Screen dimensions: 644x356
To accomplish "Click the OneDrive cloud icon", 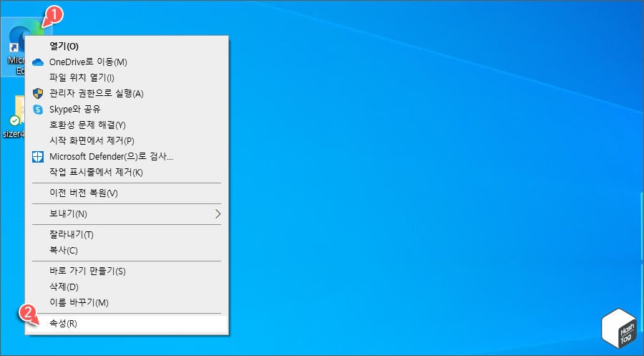I will pos(38,62).
